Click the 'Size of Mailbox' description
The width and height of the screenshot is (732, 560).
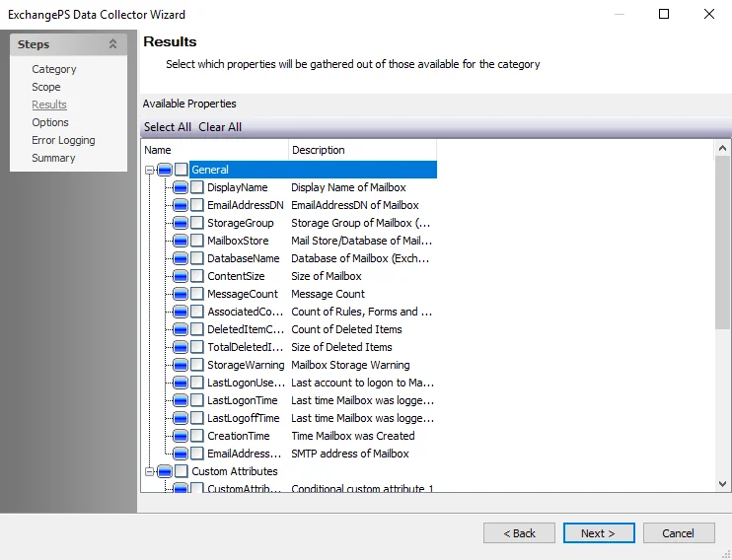(327, 276)
